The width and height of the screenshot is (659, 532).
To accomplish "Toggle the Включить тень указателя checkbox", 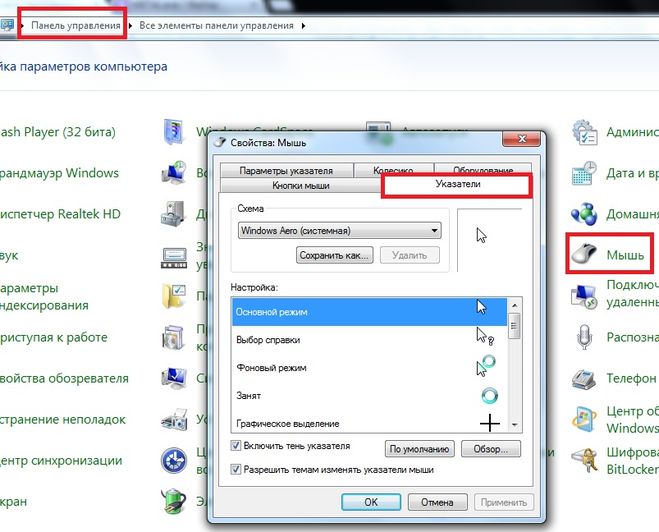I will [236, 445].
